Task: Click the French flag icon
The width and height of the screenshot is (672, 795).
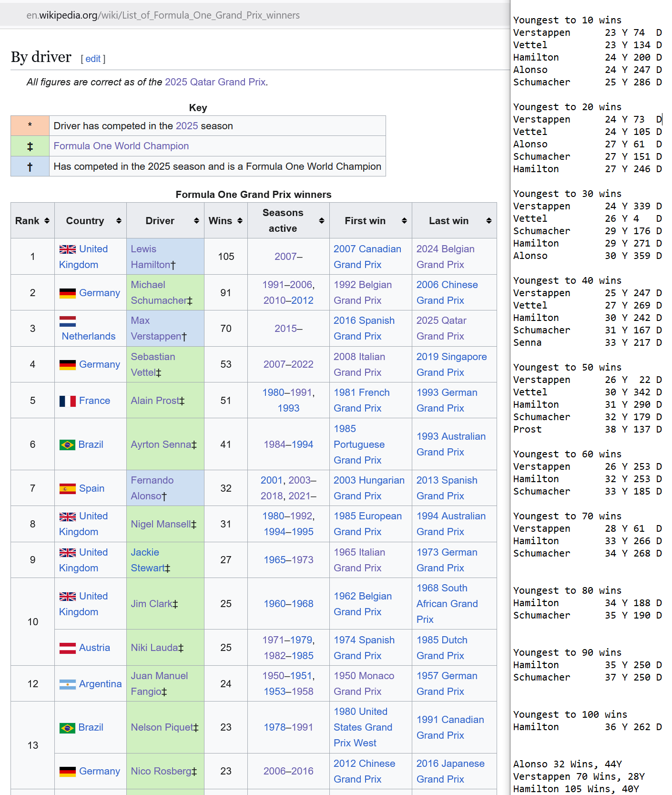Action: click(x=68, y=401)
